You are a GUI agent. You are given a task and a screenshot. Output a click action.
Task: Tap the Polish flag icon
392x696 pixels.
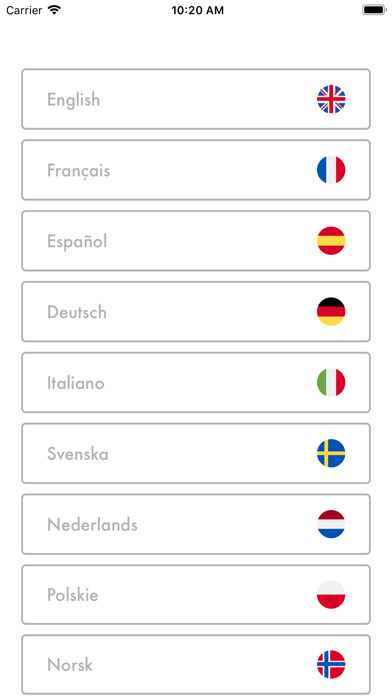331,594
